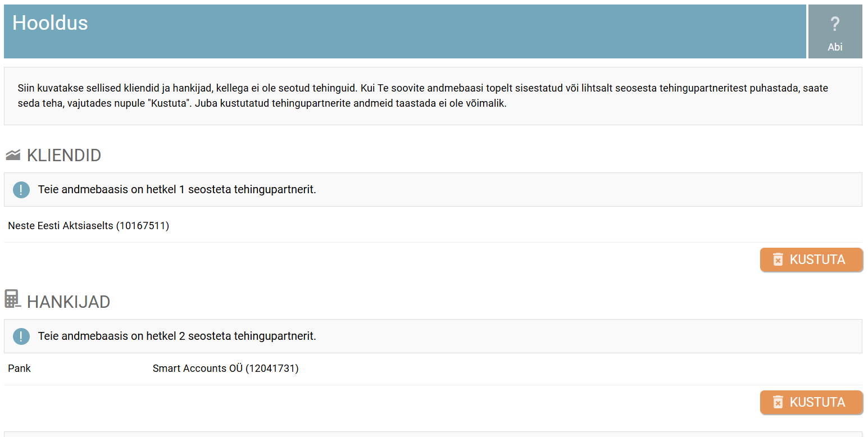This screenshot has width=868, height=437.
Task: Click the info icon in Hankijad notice
Action: pos(21,336)
